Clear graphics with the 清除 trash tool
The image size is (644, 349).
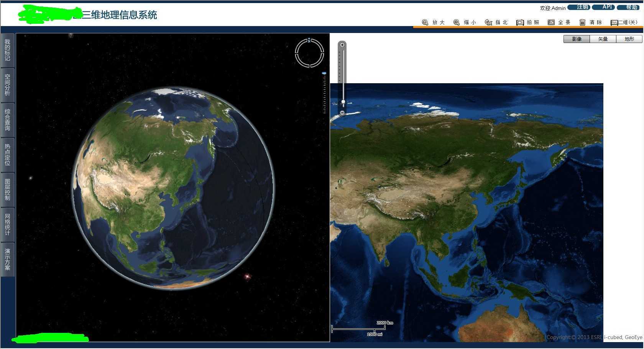pyautogui.click(x=590, y=22)
